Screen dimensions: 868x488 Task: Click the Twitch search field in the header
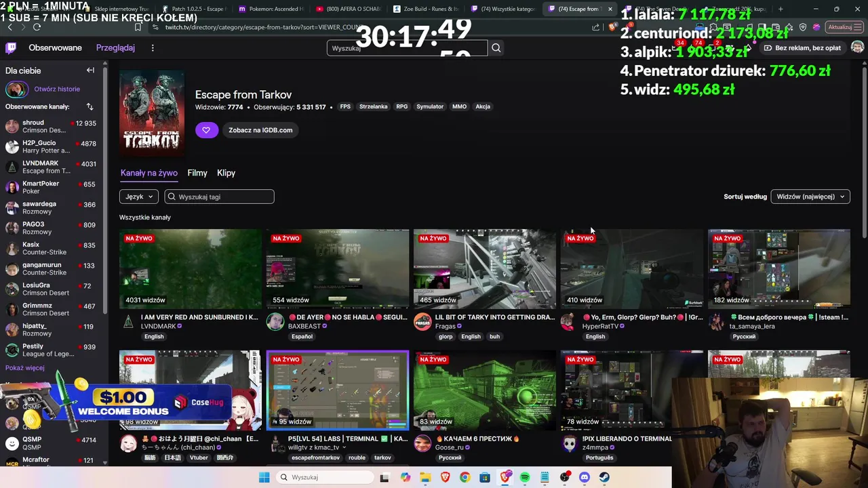[407, 48]
